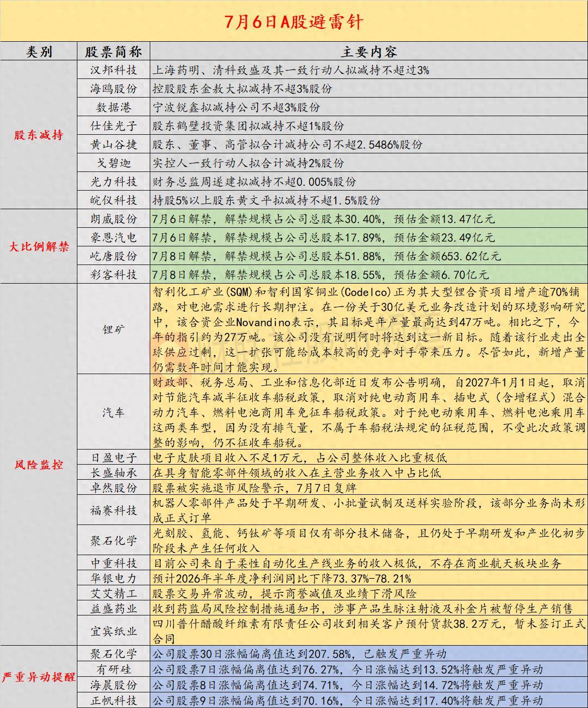Image resolution: width=588 pixels, height=708 pixels.
Task: Select stock name '有研硅'
Action: pos(114,669)
